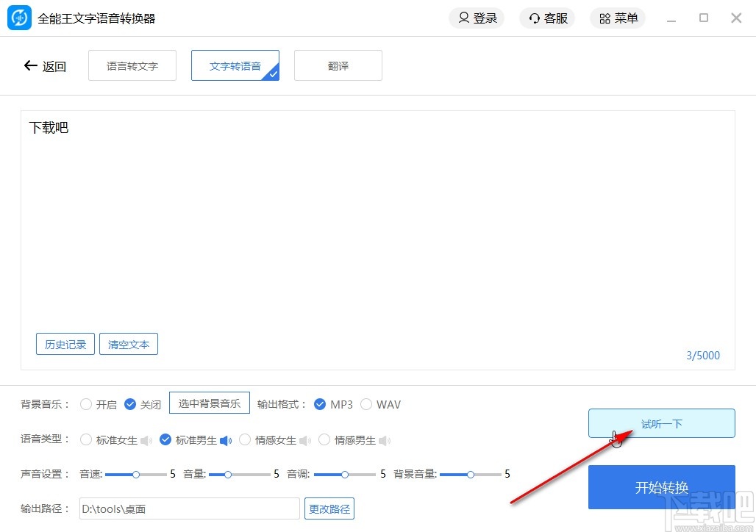Switch to the 语言转文字 tab
Viewport: 756px width, 532px height.
click(132, 65)
